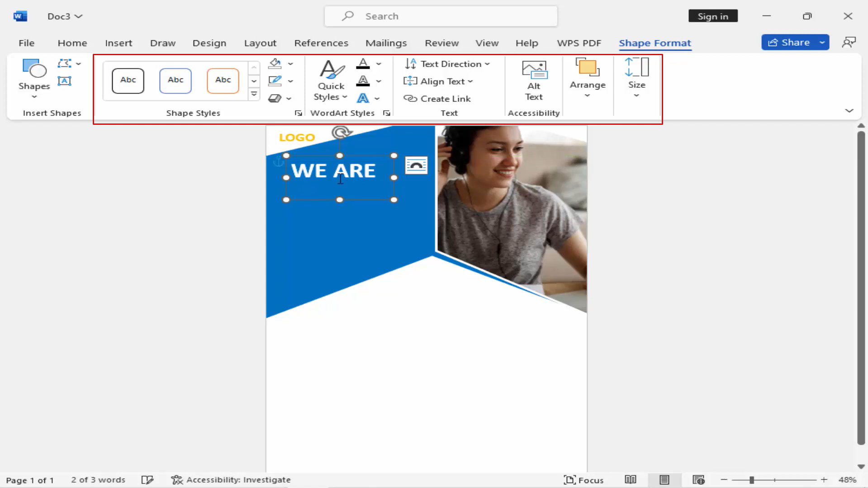Click inside the Search box

click(440, 16)
